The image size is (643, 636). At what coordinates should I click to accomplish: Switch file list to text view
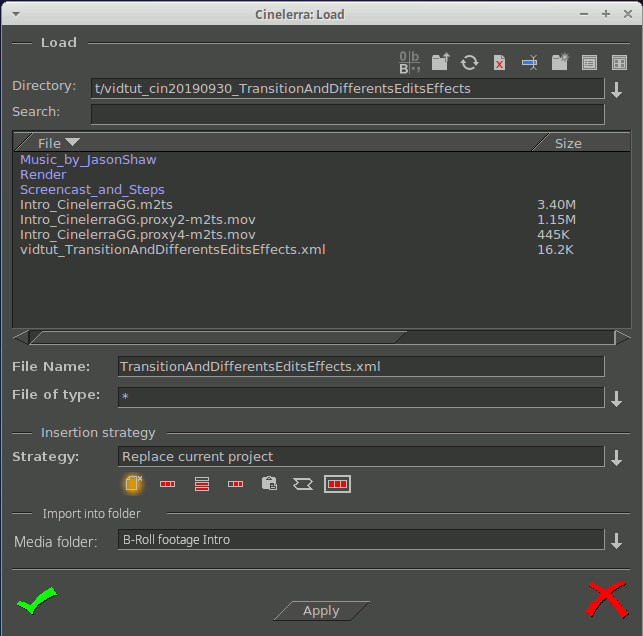coord(590,62)
